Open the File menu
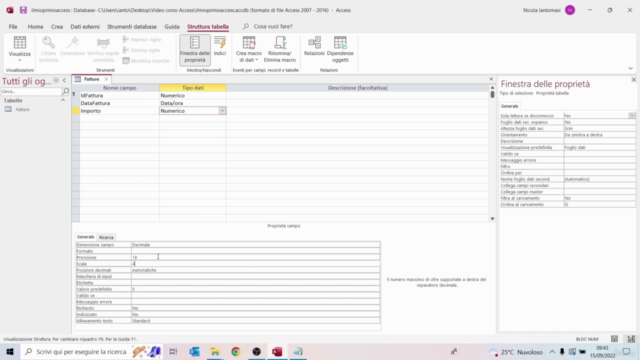 click(x=13, y=27)
